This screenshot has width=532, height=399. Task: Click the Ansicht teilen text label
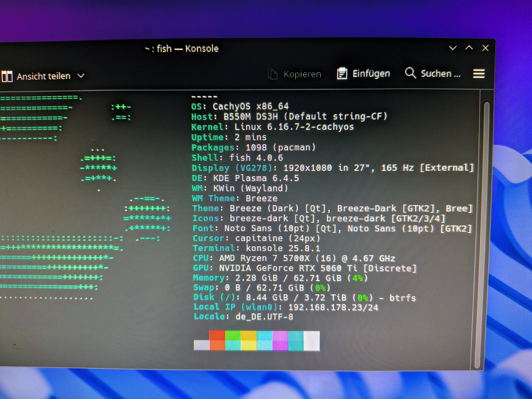coord(44,76)
